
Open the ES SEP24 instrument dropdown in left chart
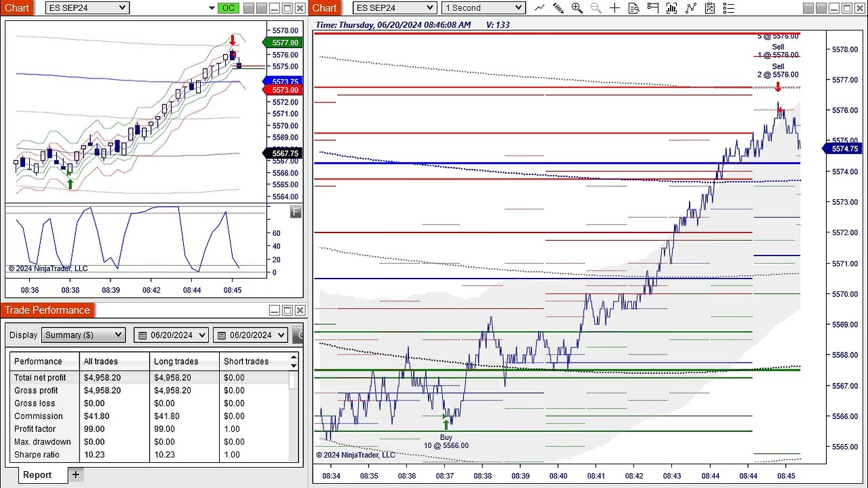point(86,7)
